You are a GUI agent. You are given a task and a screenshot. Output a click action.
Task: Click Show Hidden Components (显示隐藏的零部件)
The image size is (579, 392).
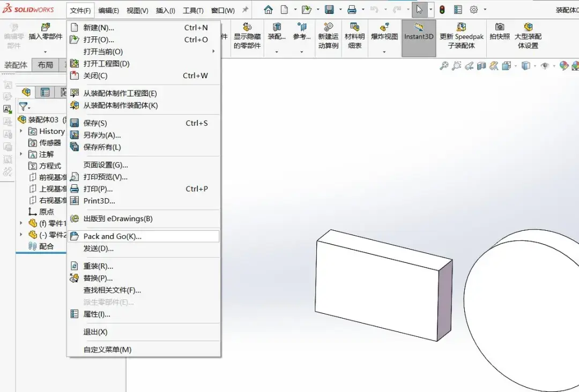247,36
